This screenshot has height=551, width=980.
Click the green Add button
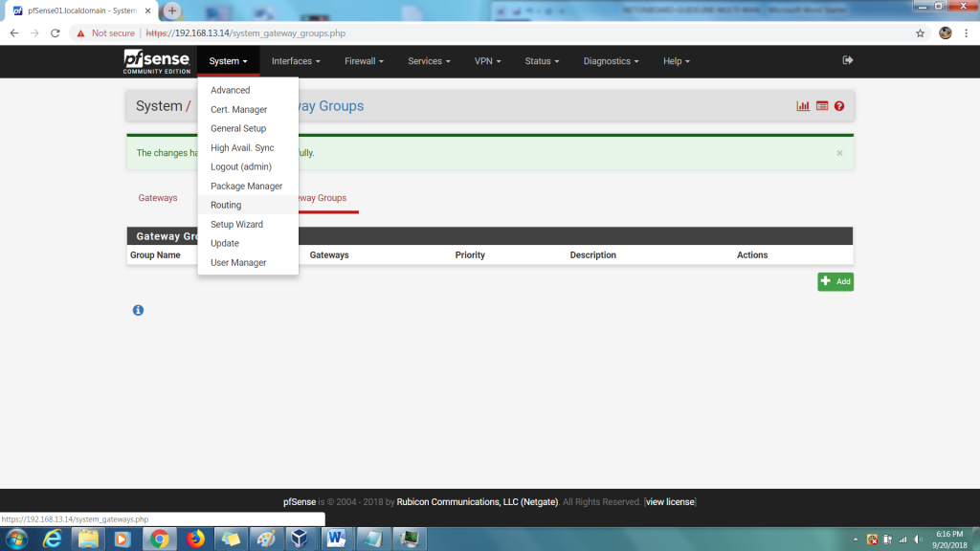click(835, 281)
